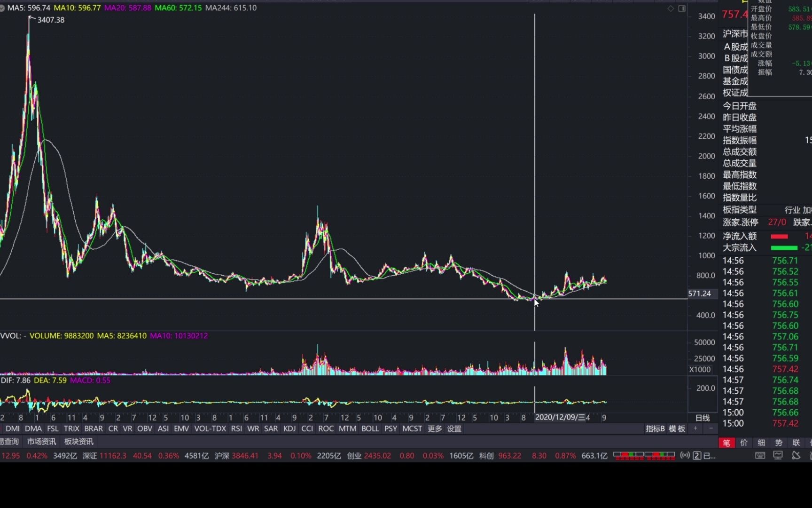Select the 势 trend tab

[x=779, y=443]
